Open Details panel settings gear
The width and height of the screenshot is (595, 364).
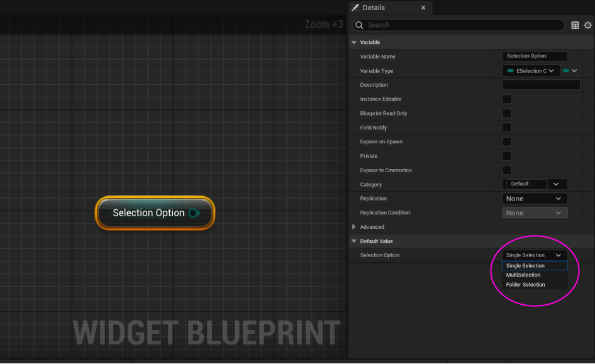click(587, 25)
